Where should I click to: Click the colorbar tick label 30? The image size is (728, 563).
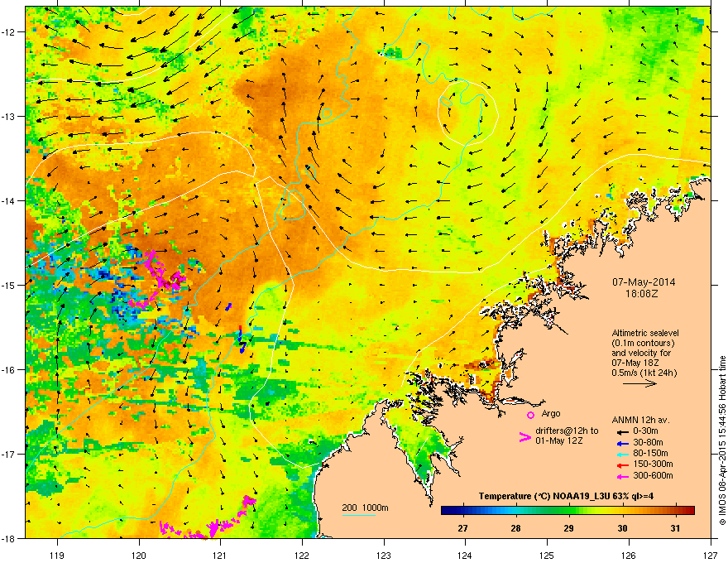(622, 528)
